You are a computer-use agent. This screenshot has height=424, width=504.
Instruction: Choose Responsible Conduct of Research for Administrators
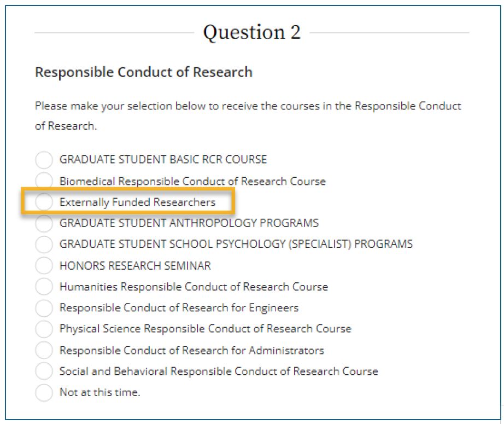44,350
